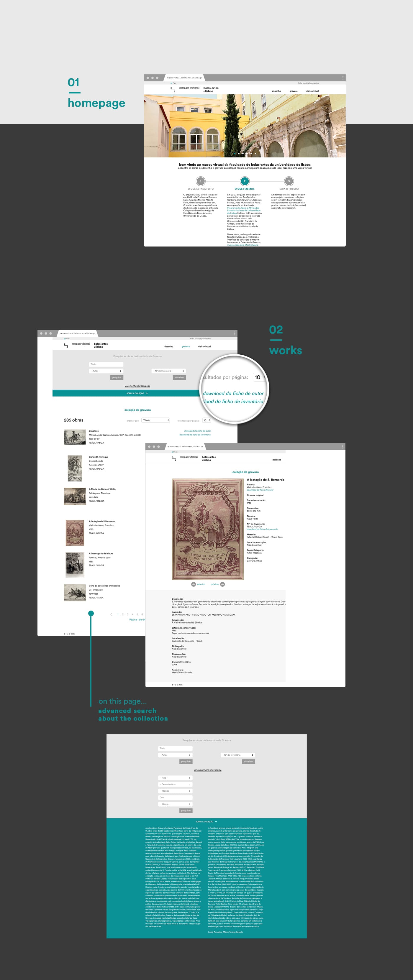Click the 'Data' input in advanced search
The width and height of the screenshot is (413, 980).
[x=175, y=798]
